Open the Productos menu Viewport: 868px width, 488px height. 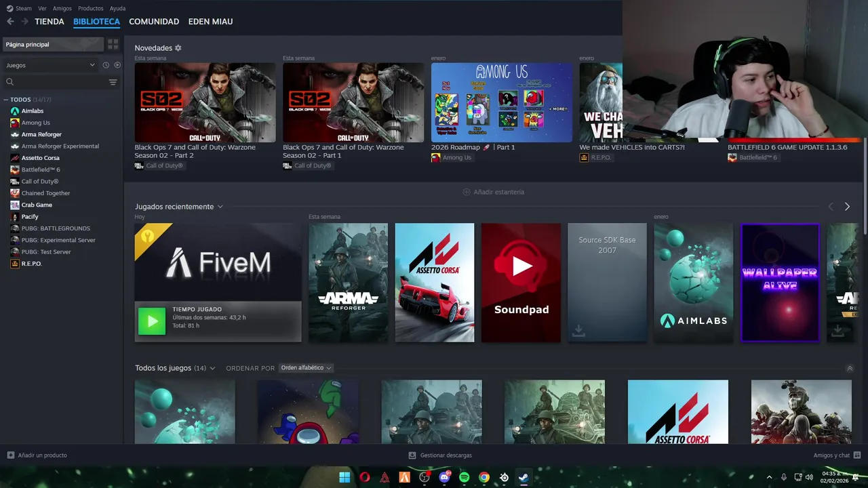[x=91, y=8]
